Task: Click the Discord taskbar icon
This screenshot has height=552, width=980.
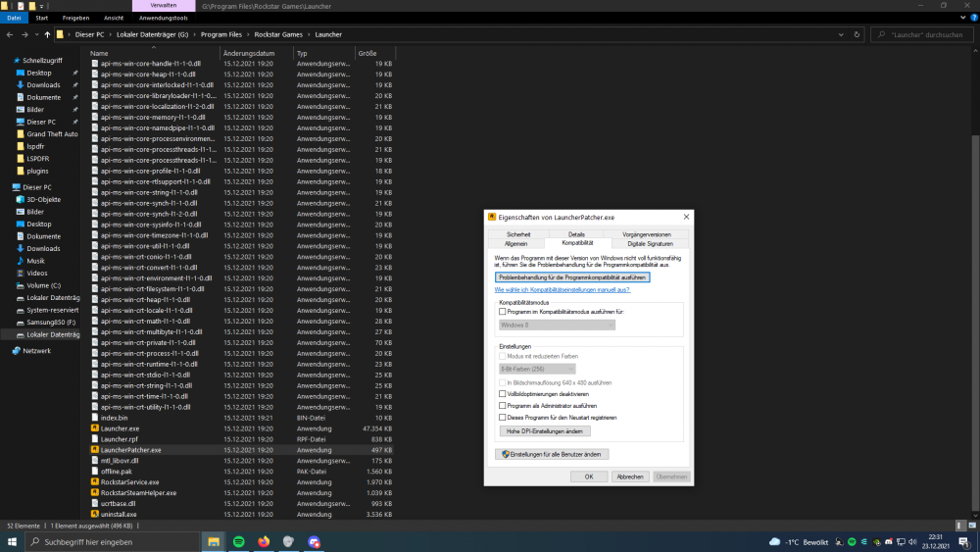Action: (x=314, y=542)
